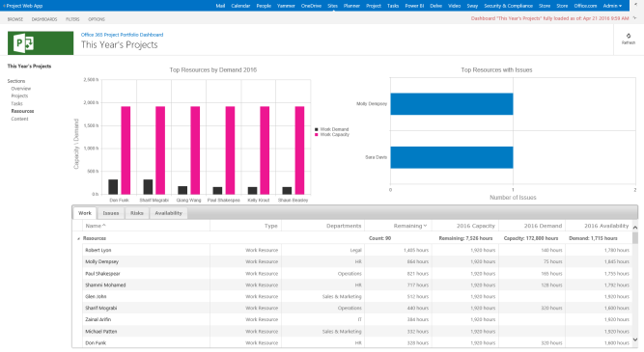Open Tasks in top bar
The height and width of the screenshot is (352, 644).
point(393,6)
